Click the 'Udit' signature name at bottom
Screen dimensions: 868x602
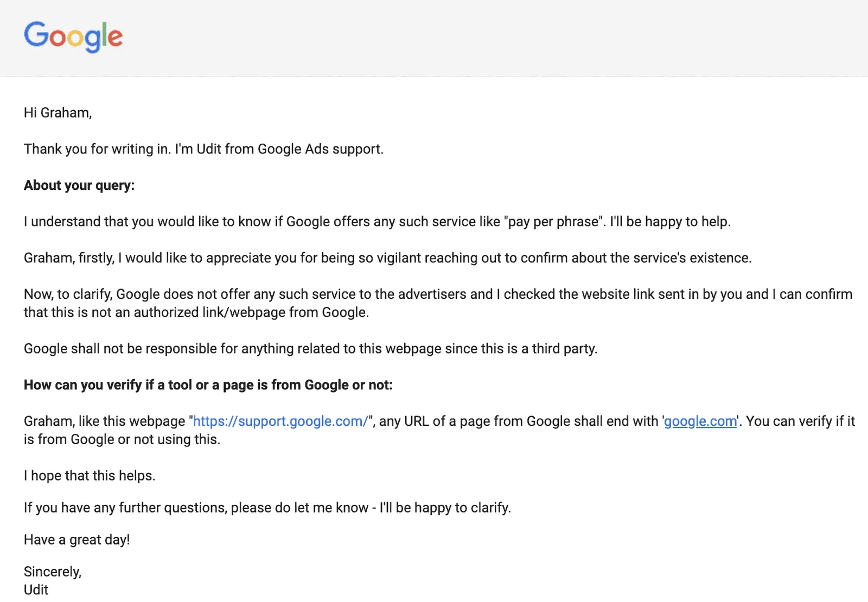tap(36, 590)
